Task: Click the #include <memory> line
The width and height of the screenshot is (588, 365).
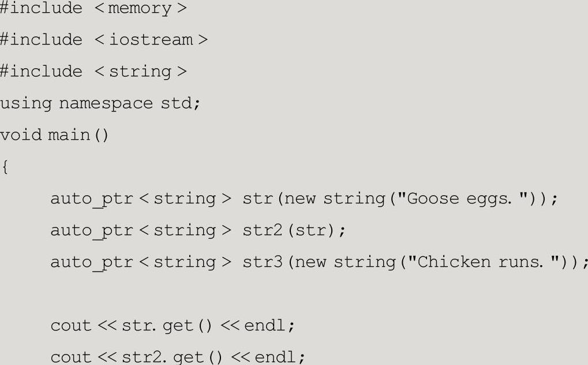Action: [x=93, y=8]
